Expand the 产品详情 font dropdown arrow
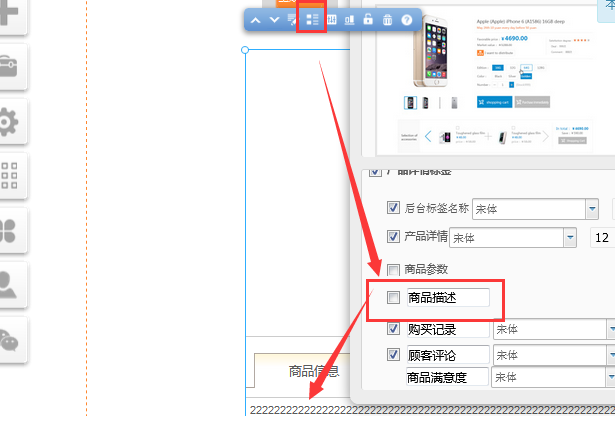Image resolution: width=615 pixels, height=425 pixels. click(570, 238)
